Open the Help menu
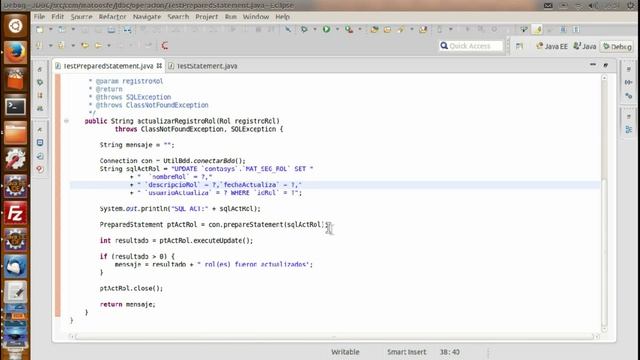 [282, 17]
